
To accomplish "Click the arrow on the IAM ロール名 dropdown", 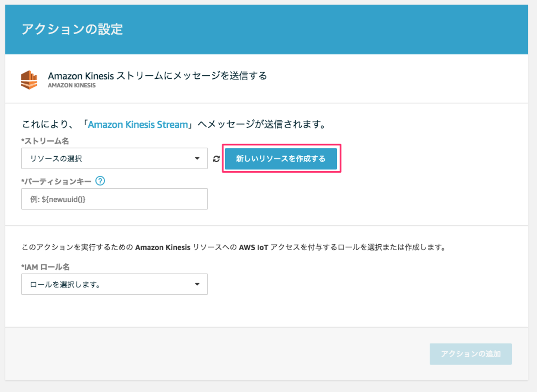I will (197, 284).
